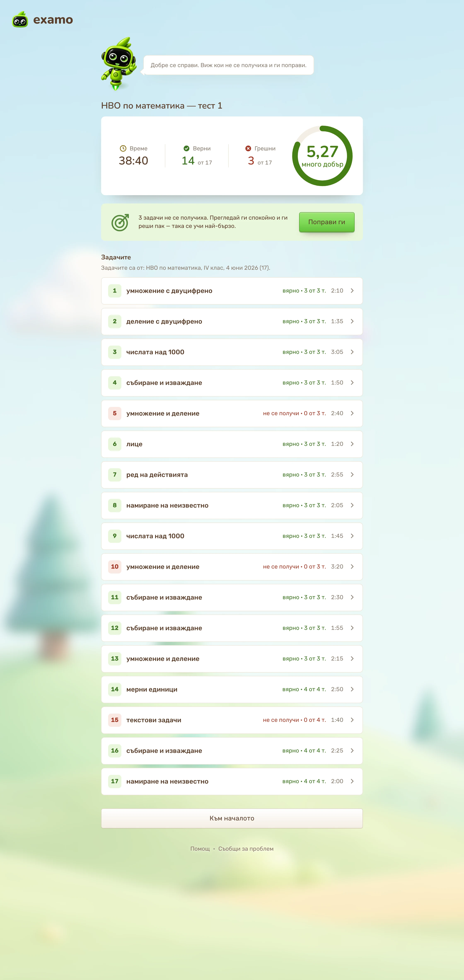Click the heading НВО по математика — тест 1

[162, 106]
